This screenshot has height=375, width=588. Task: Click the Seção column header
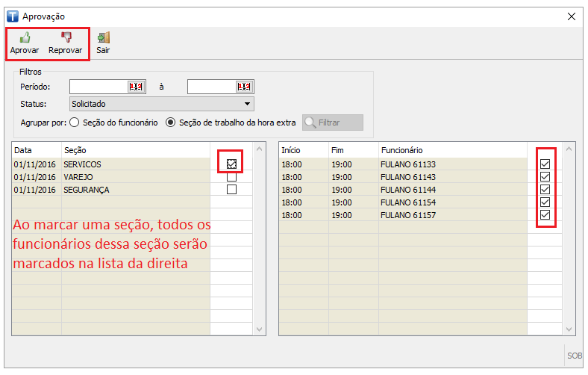75,150
